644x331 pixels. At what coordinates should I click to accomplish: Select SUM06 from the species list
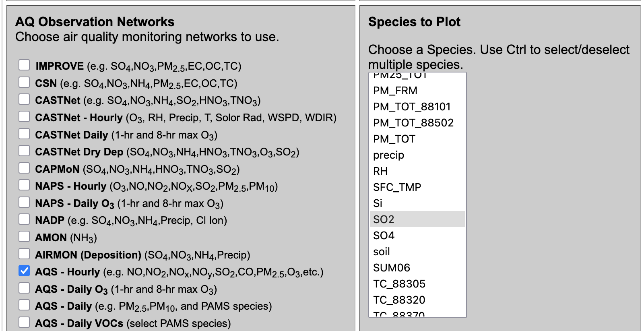[417, 268]
